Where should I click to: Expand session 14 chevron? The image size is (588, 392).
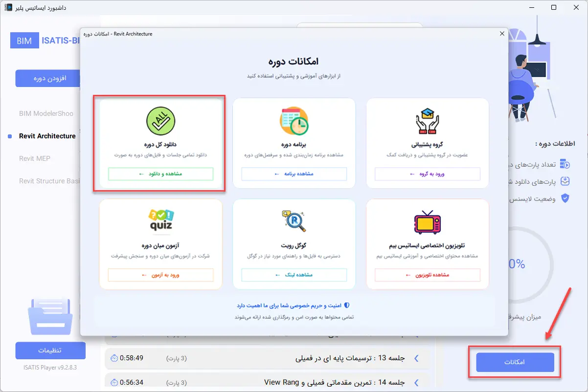tap(417, 382)
